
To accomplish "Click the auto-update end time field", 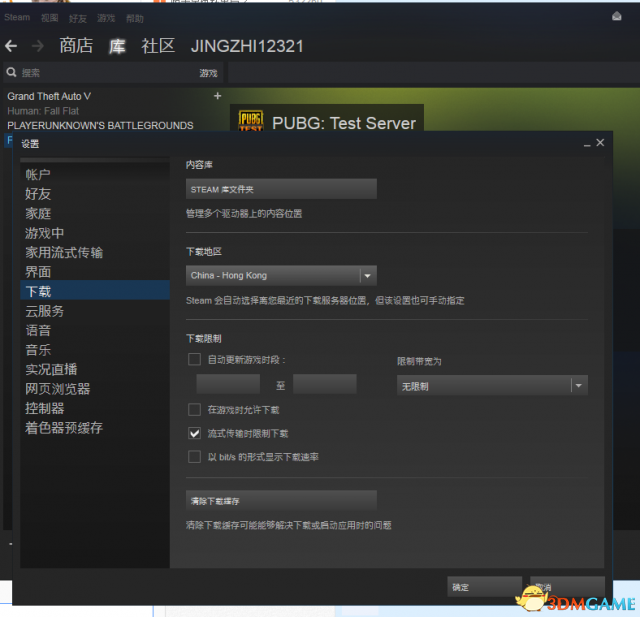I will 325,384.
